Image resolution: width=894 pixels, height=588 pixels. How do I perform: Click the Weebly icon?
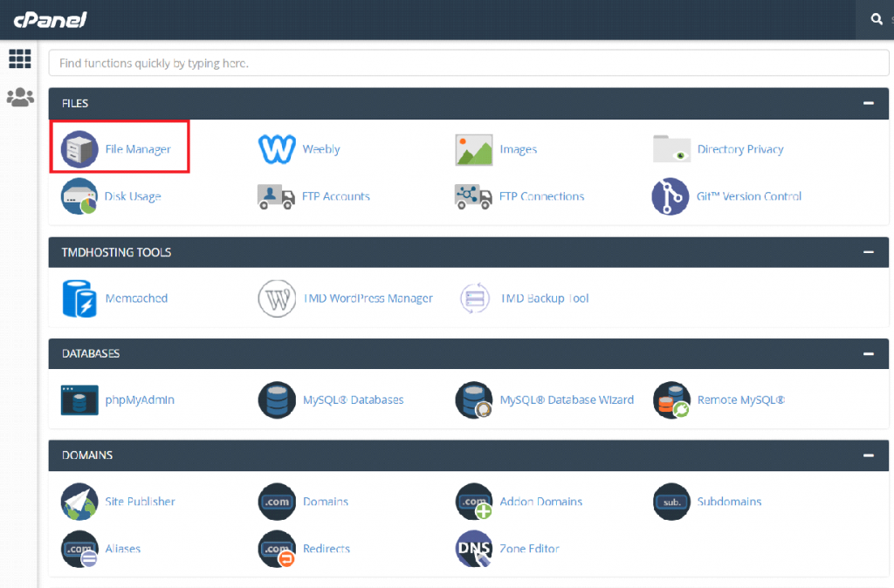(278, 149)
